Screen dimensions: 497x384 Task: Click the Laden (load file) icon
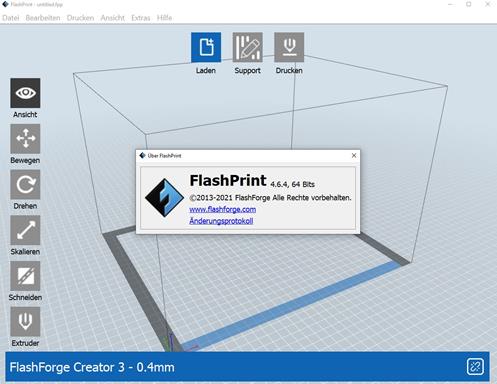click(x=206, y=47)
